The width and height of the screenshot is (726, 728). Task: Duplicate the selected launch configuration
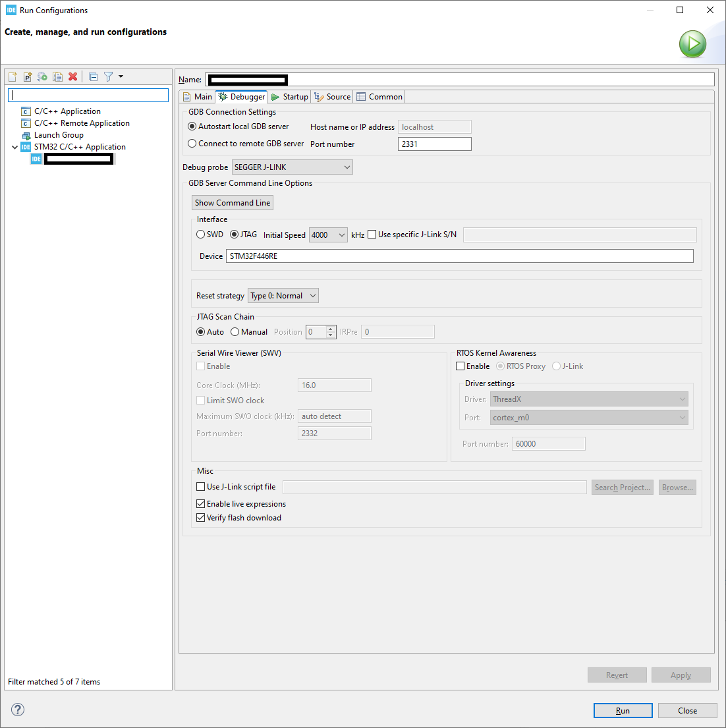[57, 76]
